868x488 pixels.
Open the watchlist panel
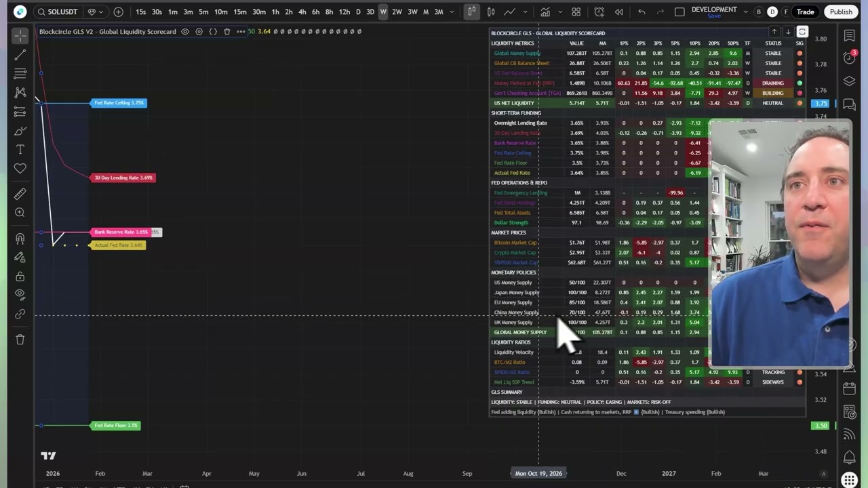tap(850, 35)
